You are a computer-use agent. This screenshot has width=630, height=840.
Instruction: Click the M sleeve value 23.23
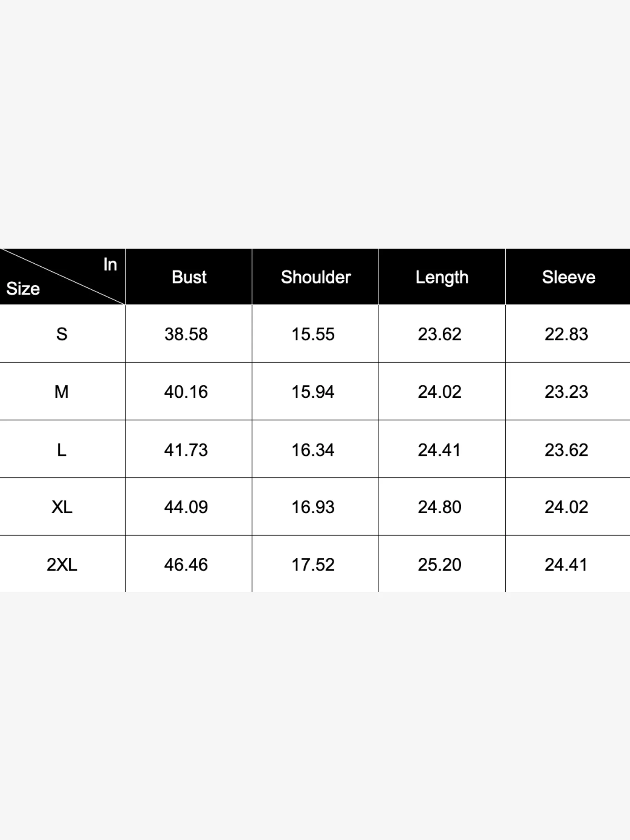click(x=566, y=392)
